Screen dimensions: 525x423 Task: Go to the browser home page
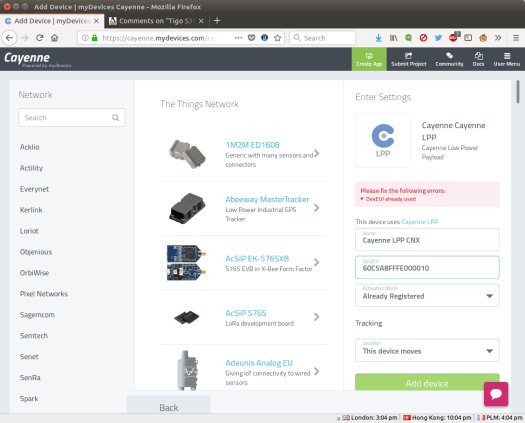pos(55,38)
